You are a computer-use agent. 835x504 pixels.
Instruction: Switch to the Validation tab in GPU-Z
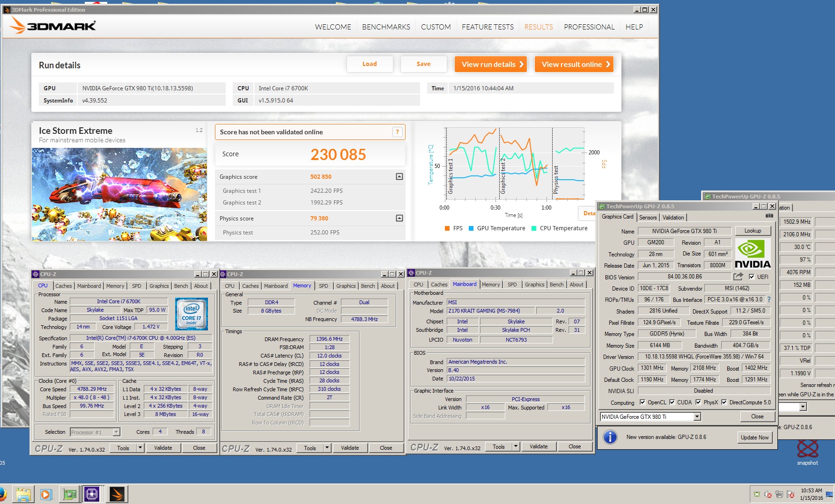point(673,217)
